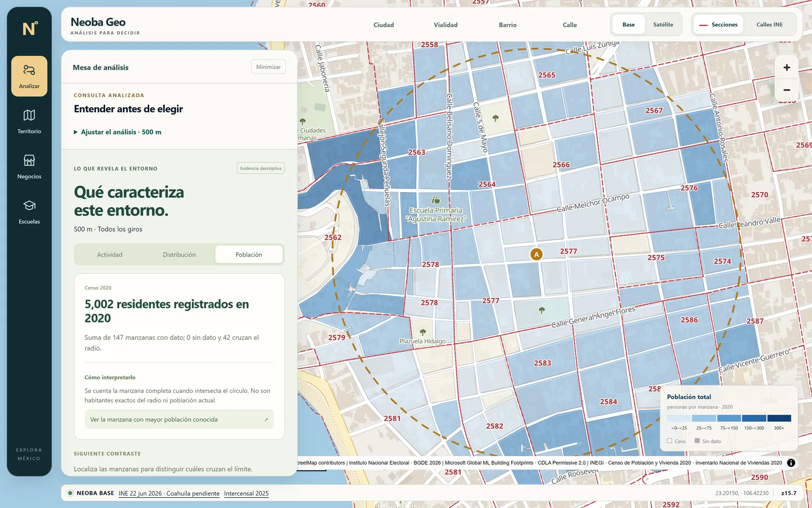This screenshot has height=508, width=812.
Task: Zoom out the map with minus button
Action: [x=787, y=90]
